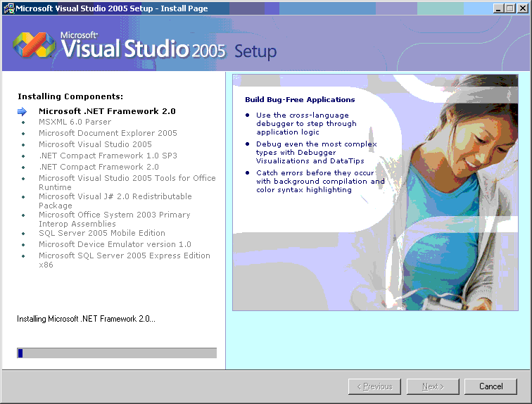Image resolution: width=532 pixels, height=404 pixels.
Task: Select SQL Server 2005 Mobile Edition
Action: pyautogui.click(x=102, y=233)
